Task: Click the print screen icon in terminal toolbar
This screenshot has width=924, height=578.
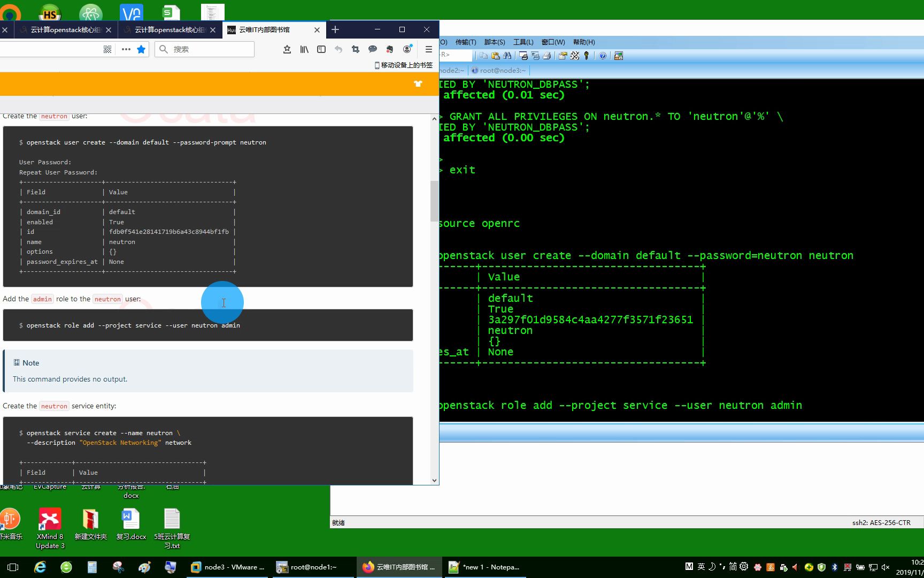Action: click(523, 56)
